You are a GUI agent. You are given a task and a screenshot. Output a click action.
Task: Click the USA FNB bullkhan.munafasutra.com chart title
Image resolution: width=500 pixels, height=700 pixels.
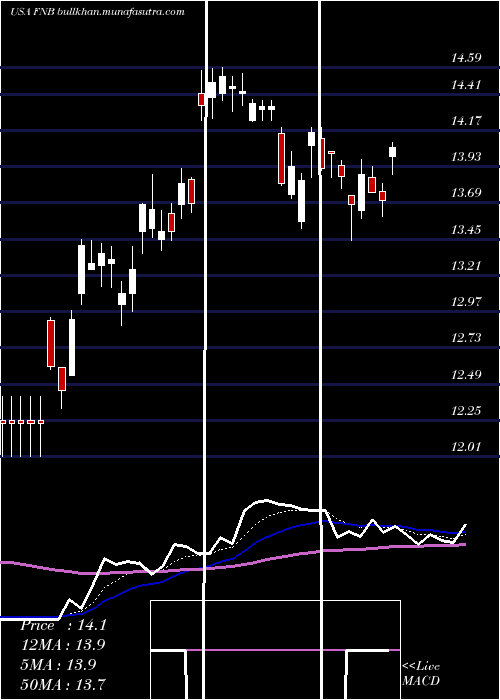(97, 12)
